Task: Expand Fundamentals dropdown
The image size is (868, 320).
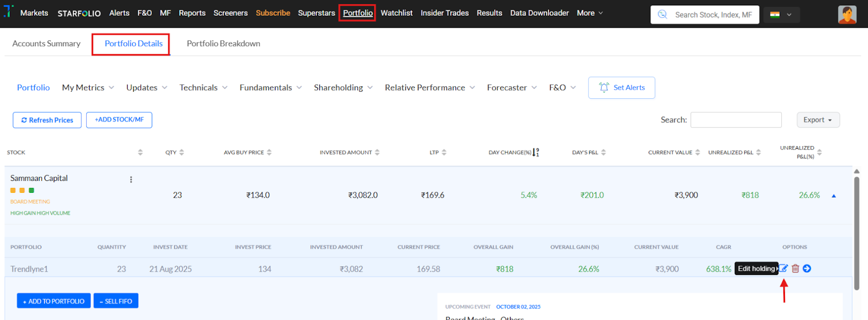Action: pos(271,87)
